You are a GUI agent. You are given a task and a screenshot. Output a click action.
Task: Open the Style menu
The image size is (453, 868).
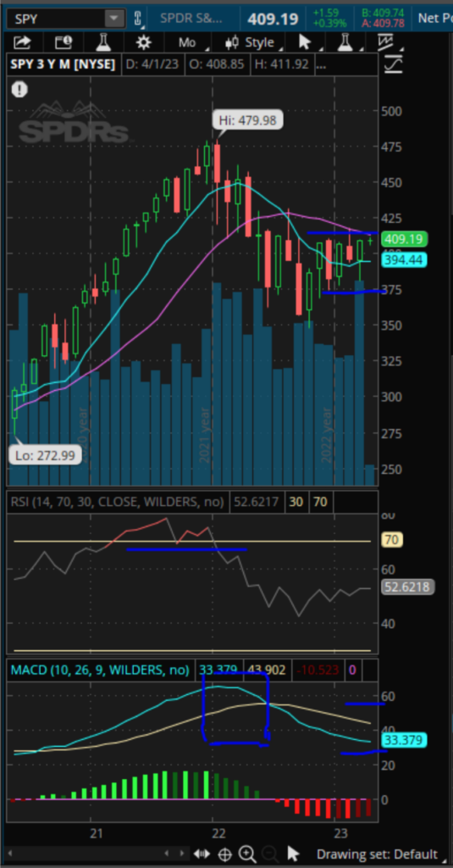click(x=254, y=42)
